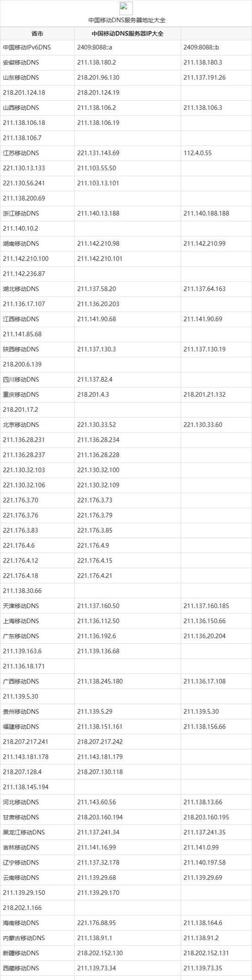Select the IPv6 address 2409:8088::a
This screenshot has height=980, width=252.
coord(94,47)
